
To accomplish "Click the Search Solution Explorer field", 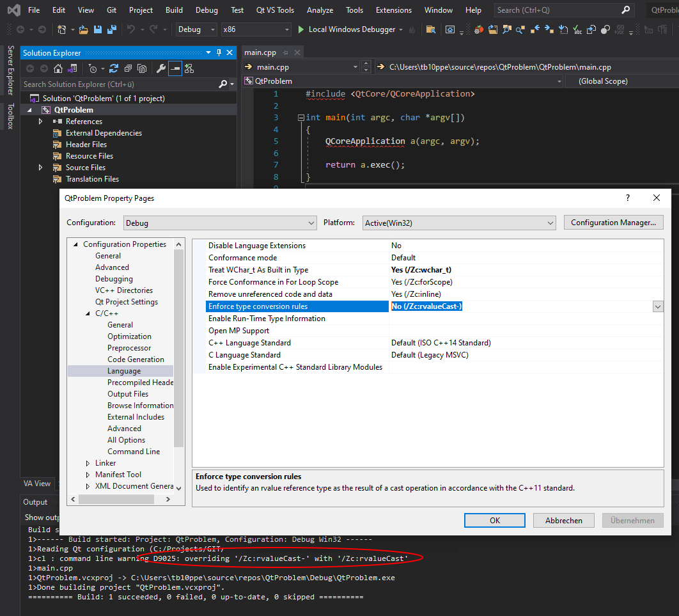I will tap(120, 84).
